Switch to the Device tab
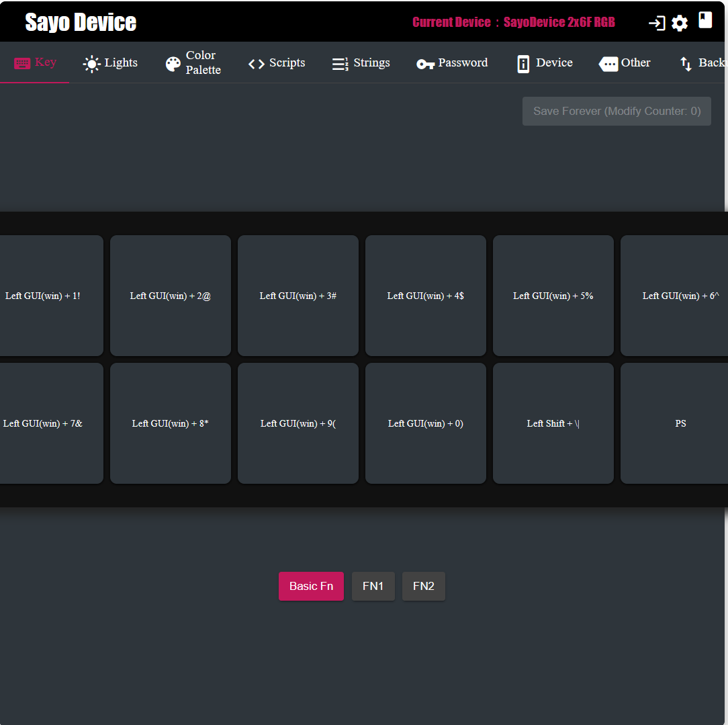This screenshot has width=728, height=725. click(x=545, y=63)
